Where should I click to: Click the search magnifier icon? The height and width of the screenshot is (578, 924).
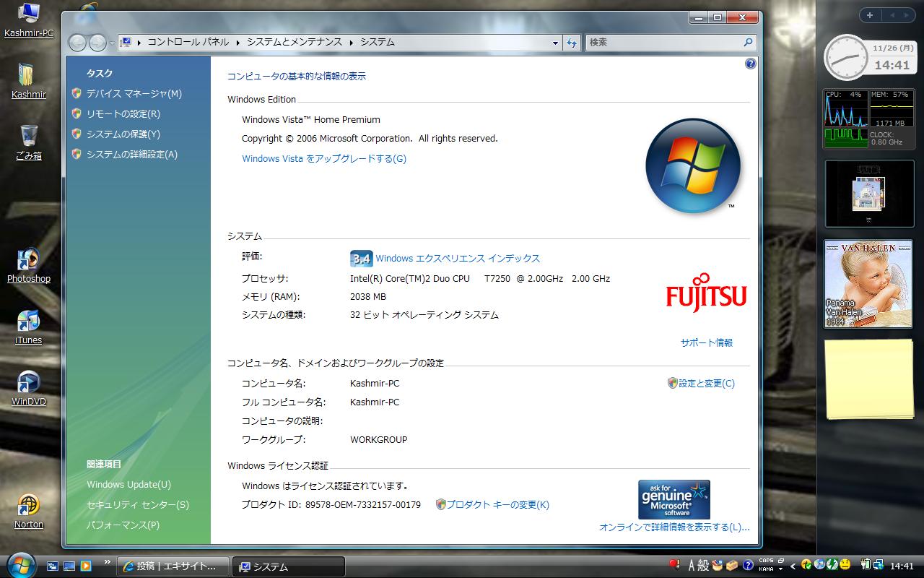pyautogui.click(x=748, y=43)
